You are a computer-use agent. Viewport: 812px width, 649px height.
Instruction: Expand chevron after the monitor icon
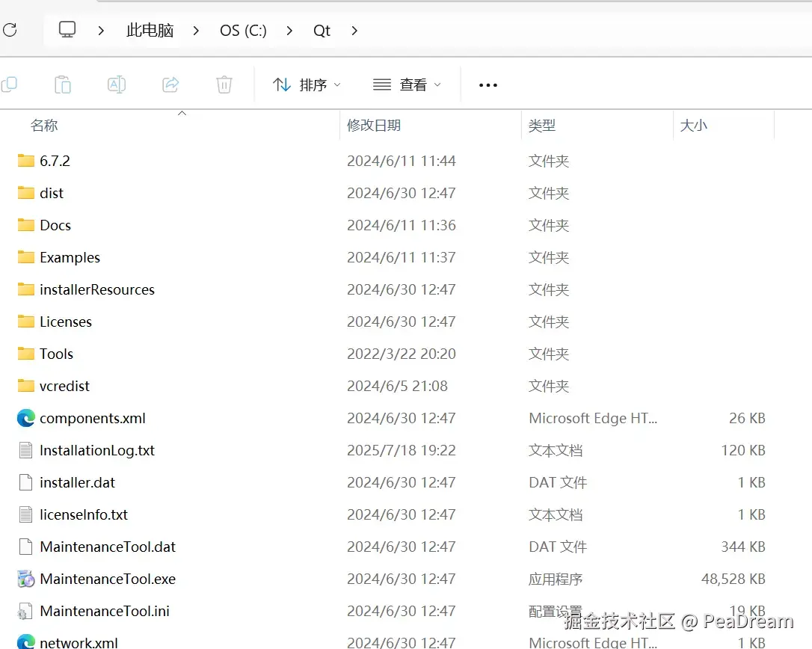tap(101, 31)
